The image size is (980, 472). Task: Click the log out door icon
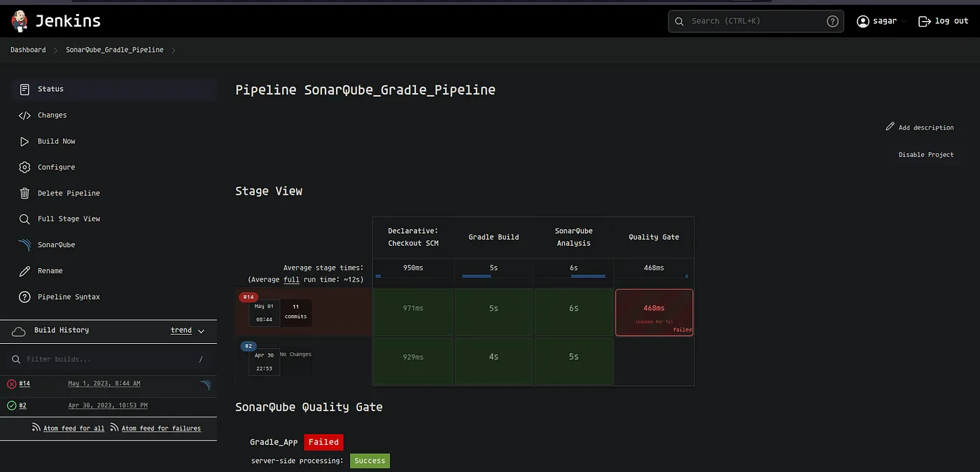pos(925,21)
